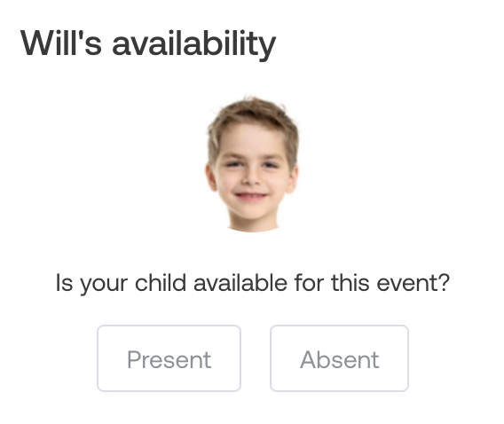Choose the Present option for this event
The width and height of the screenshot is (504, 424).
tap(169, 358)
